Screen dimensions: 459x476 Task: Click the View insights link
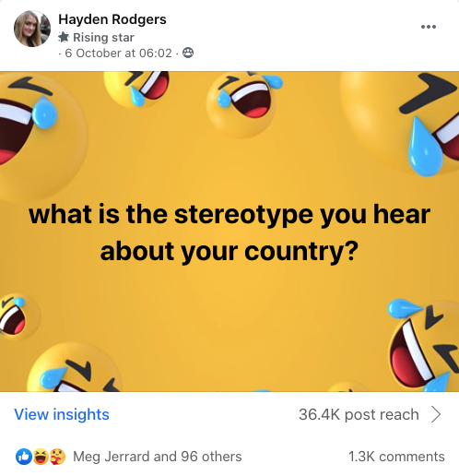click(62, 414)
